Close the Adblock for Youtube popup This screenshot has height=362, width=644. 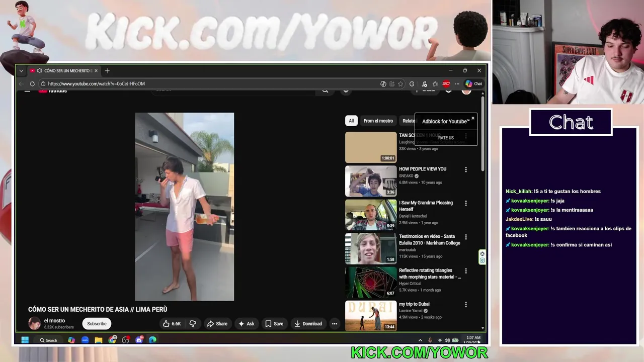(x=473, y=118)
